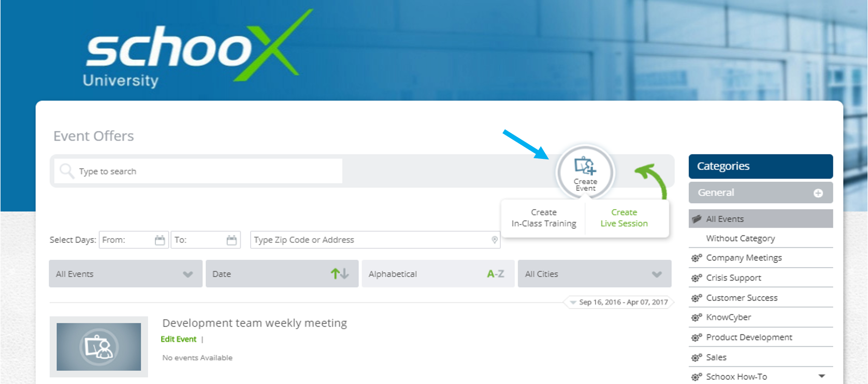
Task: Click the plus icon on General category
Action: tap(818, 193)
